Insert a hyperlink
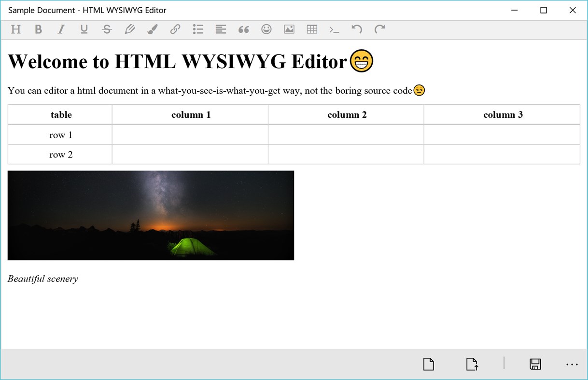The width and height of the screenshot is (588, 380). [175, 29]
